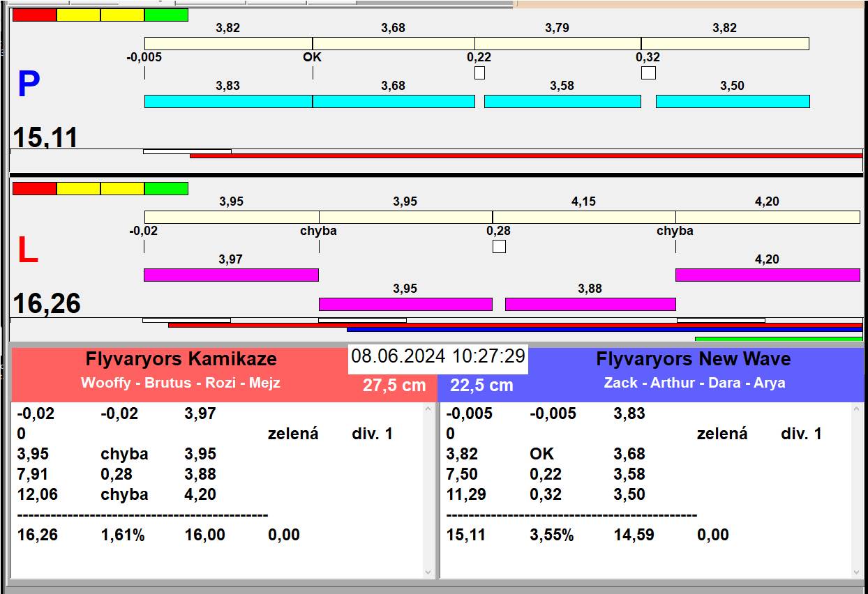The image size is (868, 594).
Task: Click div. 1 in the New Wave results panel
Action: [x=802, y=434]
